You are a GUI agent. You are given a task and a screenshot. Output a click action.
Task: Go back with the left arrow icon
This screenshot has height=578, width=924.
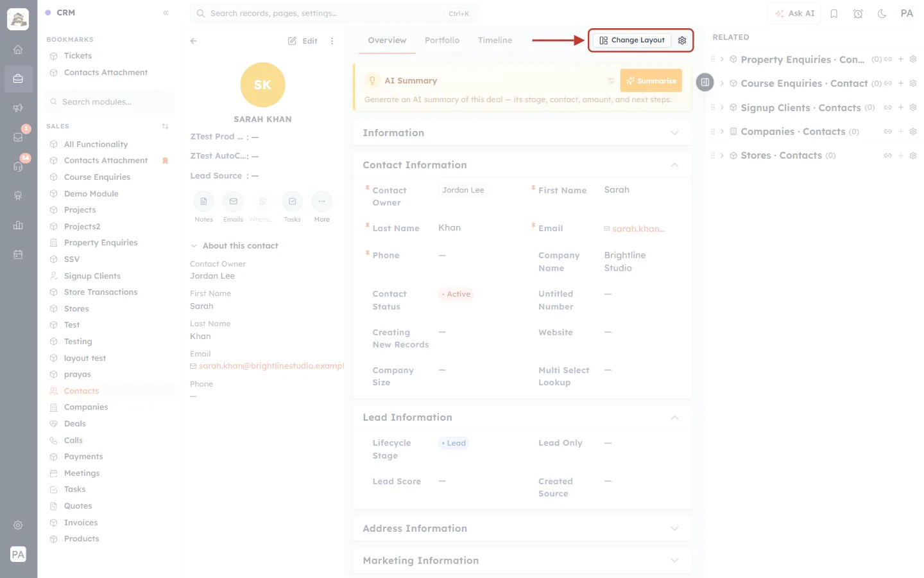click(x=194, y=41)
